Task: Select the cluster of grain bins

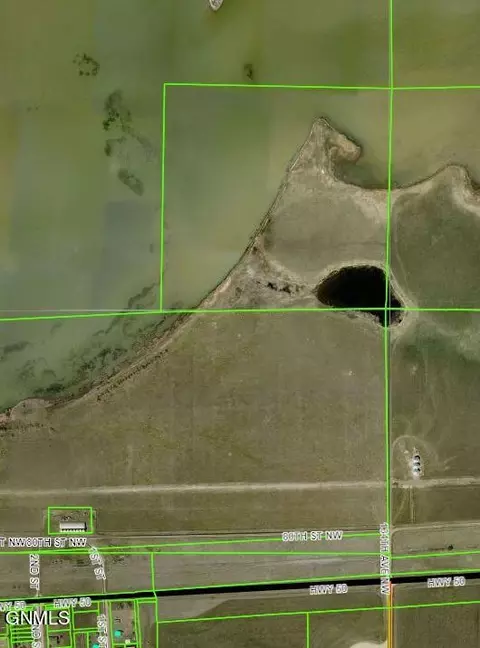Action: click(416, 464)
